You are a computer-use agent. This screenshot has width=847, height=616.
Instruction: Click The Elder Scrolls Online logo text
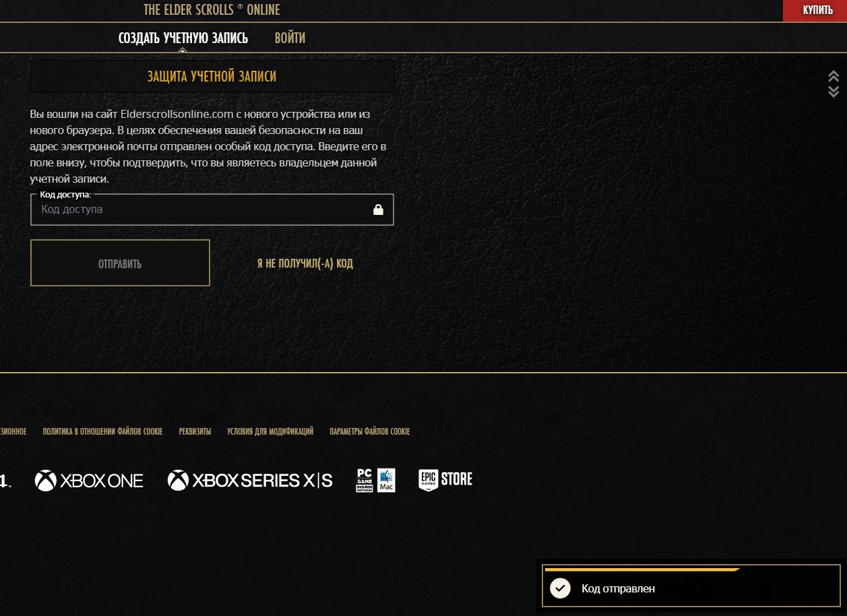click(212, 9)
